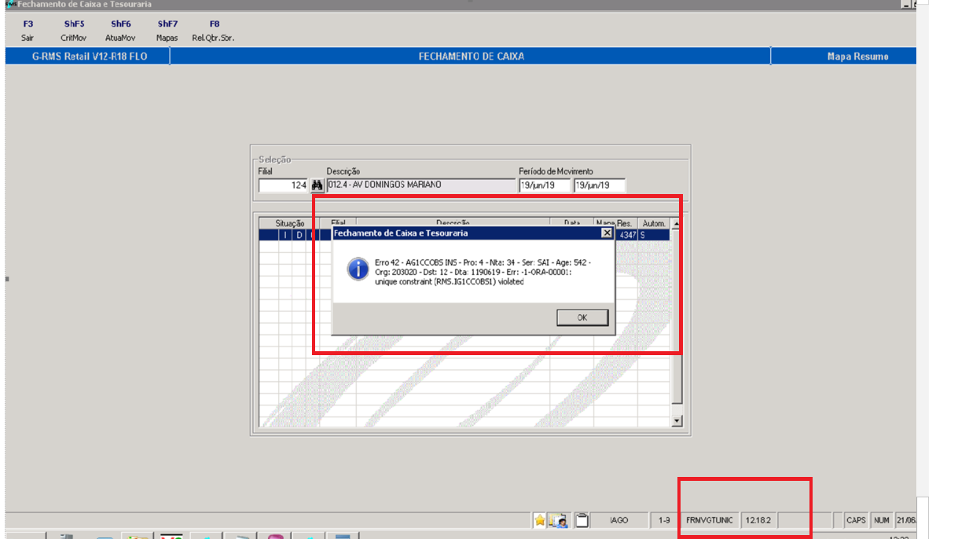
Task: Click the grid's scroll up arrow
Action: point(677,224)
